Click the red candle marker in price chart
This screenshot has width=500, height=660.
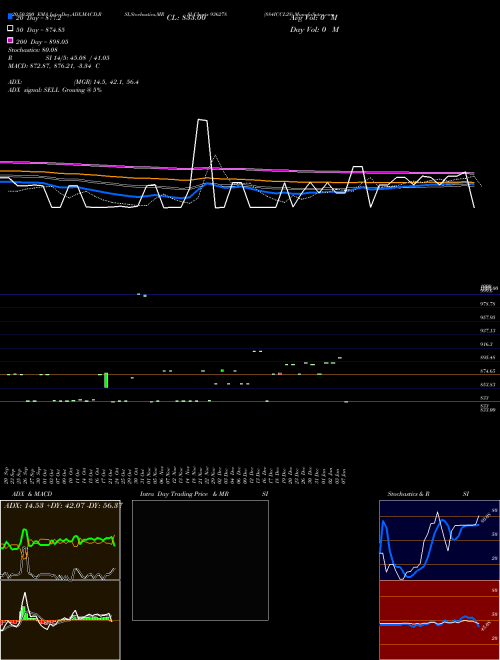click(280, 374)
